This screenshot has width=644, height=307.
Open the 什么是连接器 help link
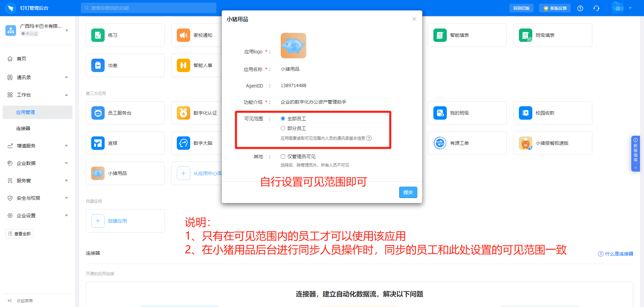616,254
